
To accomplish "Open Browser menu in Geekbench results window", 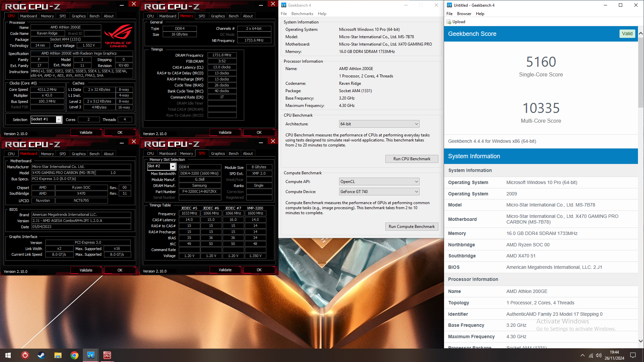I will 464,14.
